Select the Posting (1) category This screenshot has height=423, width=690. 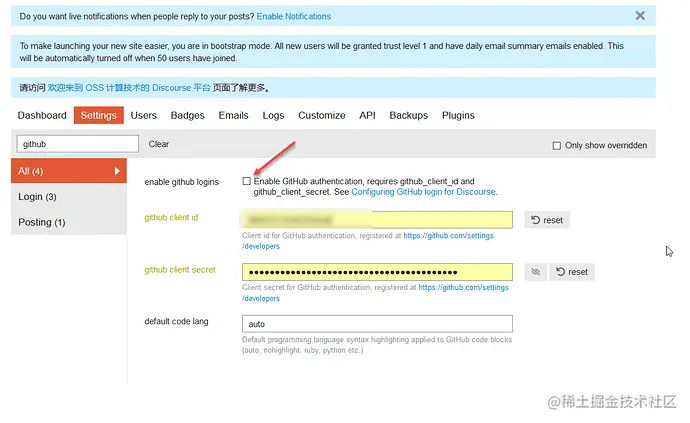(69, 222)
